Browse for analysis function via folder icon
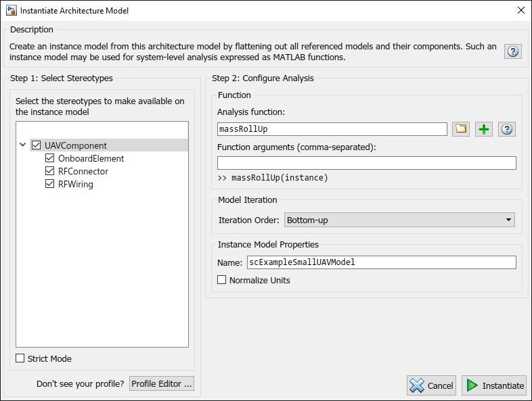532x401 pixels. point(462,129)
